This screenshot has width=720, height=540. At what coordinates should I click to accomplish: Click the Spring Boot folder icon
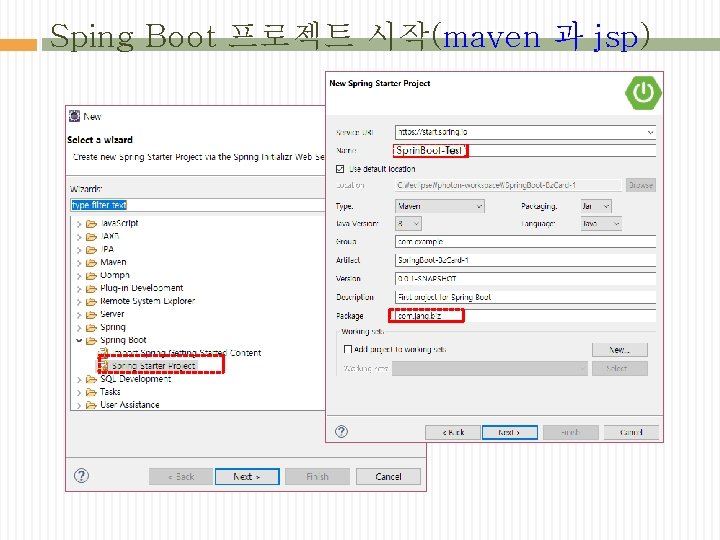[91, 341]
